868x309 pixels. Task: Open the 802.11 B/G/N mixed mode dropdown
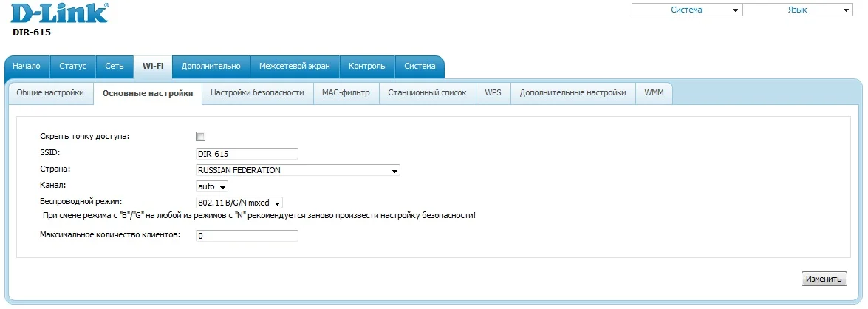pos(239,203)
